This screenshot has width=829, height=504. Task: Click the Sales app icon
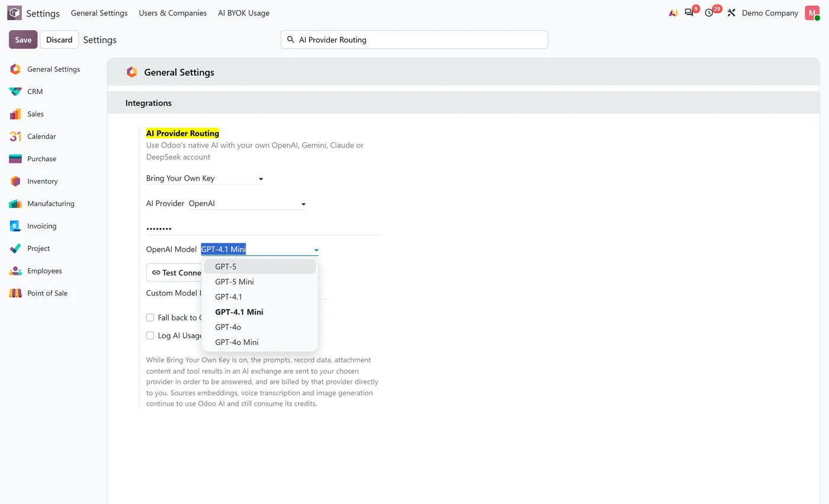pyautogui.click(x=15, y=114)
